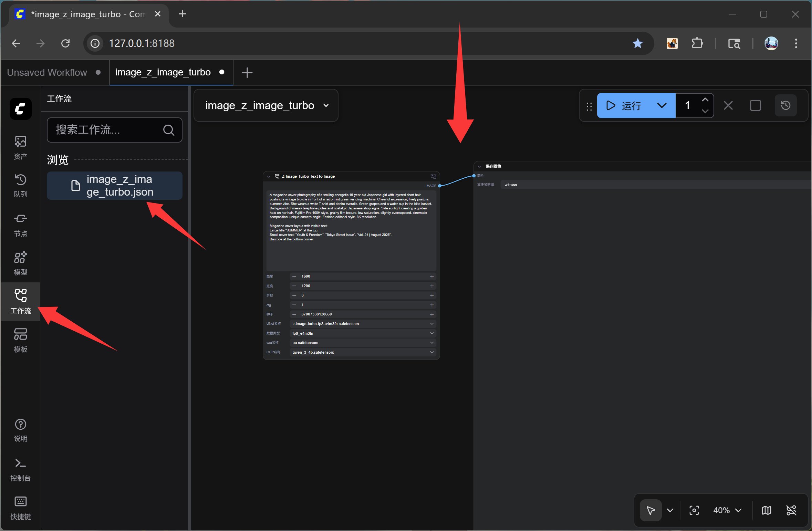The image size is (812, 531).
Task: Open the 40% zoom level dropdown
Action: (x=727, y=510)
